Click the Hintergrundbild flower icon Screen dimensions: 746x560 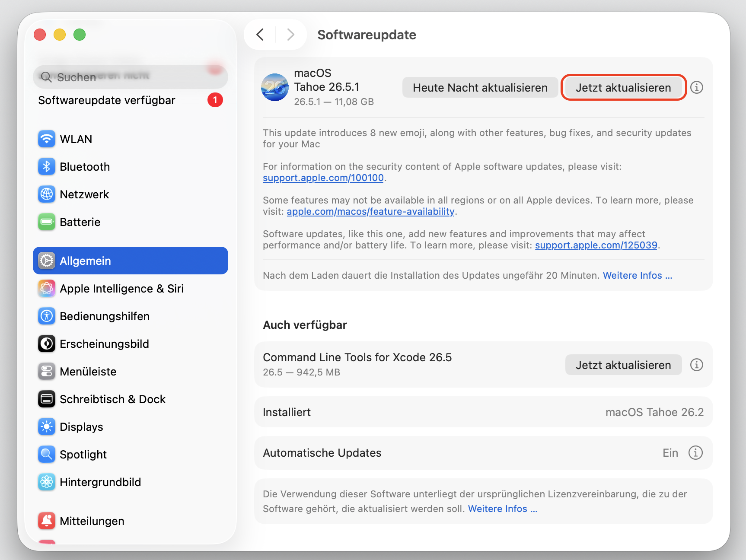point(47,482)
